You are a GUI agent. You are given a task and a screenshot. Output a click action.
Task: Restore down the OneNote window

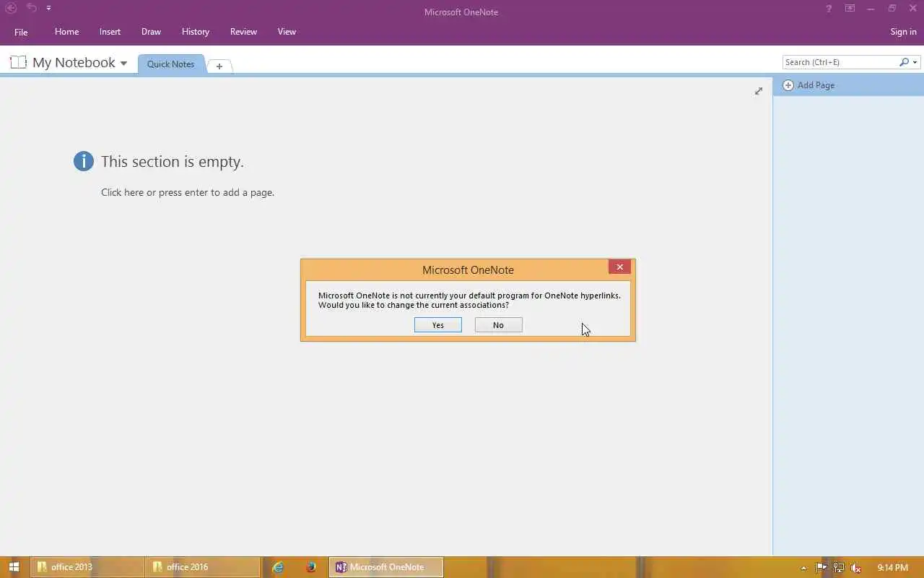(892, 9)
